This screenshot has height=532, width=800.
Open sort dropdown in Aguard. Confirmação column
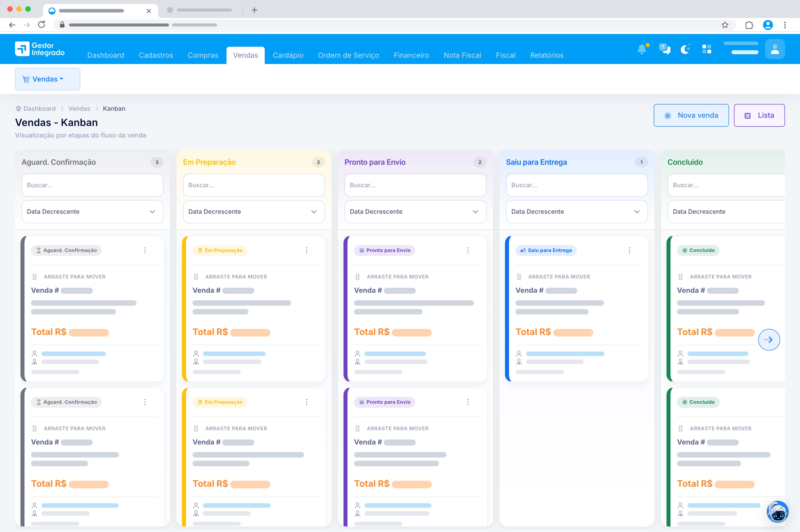click(92, 212)
